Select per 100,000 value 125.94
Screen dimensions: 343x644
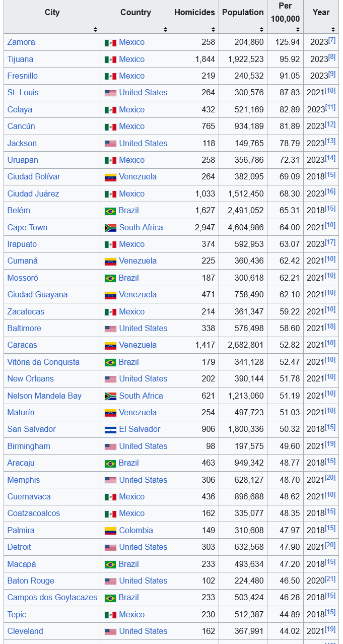288,42
